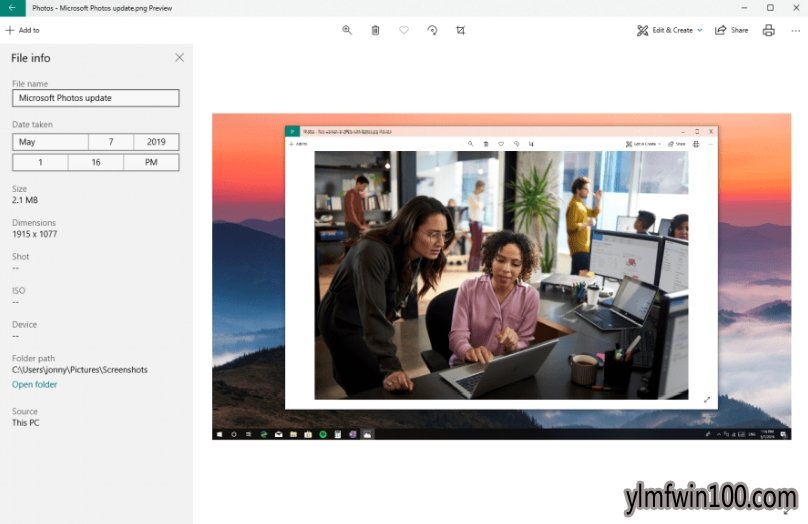This screenshot has width=808, height=524.
Task: Select the size value 2.1 MB
Action: point(25,200)
